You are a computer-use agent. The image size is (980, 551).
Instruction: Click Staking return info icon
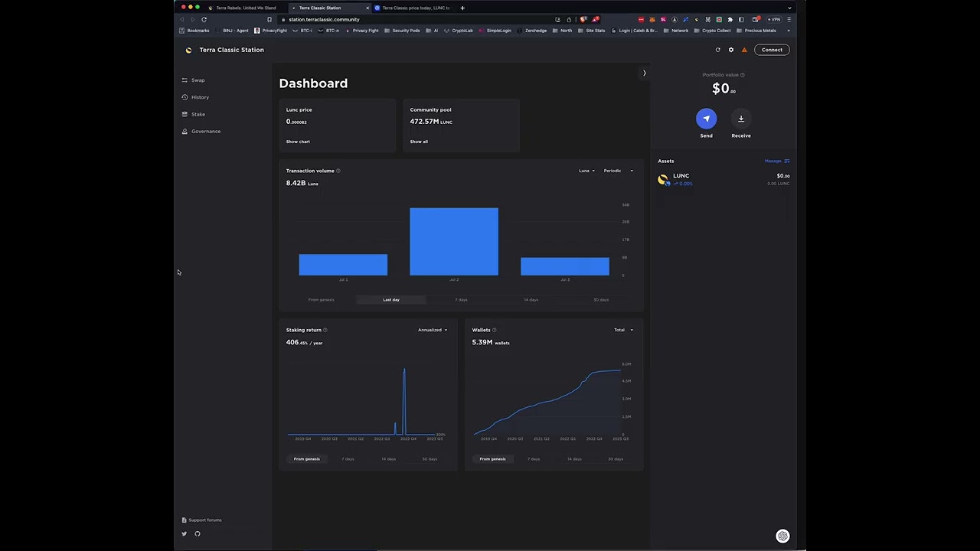coord(325,330)
